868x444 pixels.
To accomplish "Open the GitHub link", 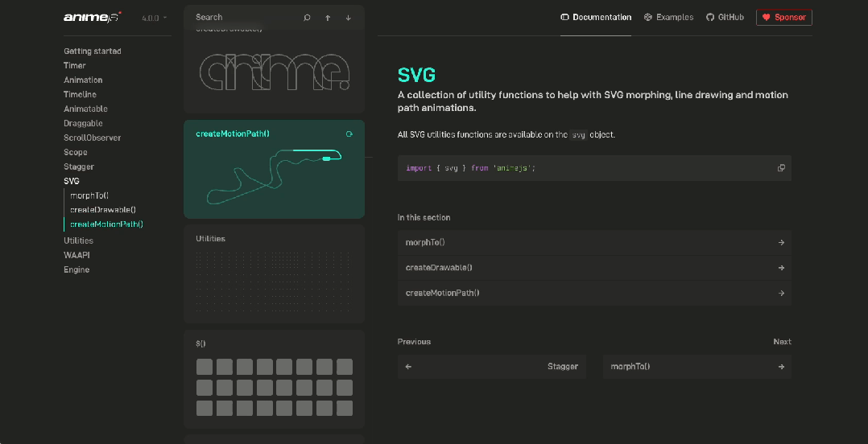I will pyautogui.click(x=725, y=17).
